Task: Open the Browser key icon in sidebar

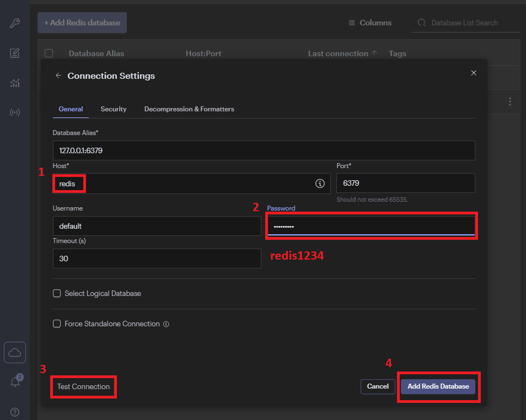Action: pyautogui.click(x=15, y=23)
